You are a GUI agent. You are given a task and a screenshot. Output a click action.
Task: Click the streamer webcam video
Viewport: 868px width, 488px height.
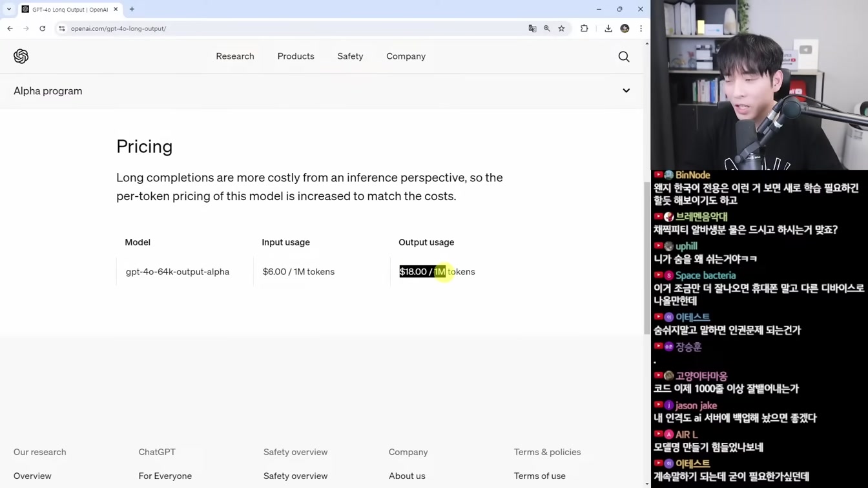pos(759,85)
